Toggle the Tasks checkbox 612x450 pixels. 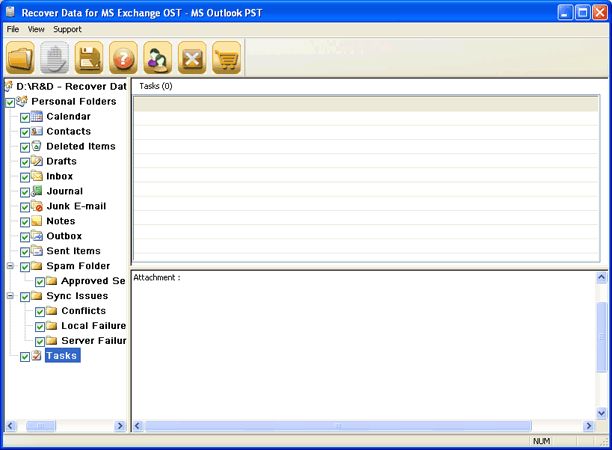pos(25,356)
